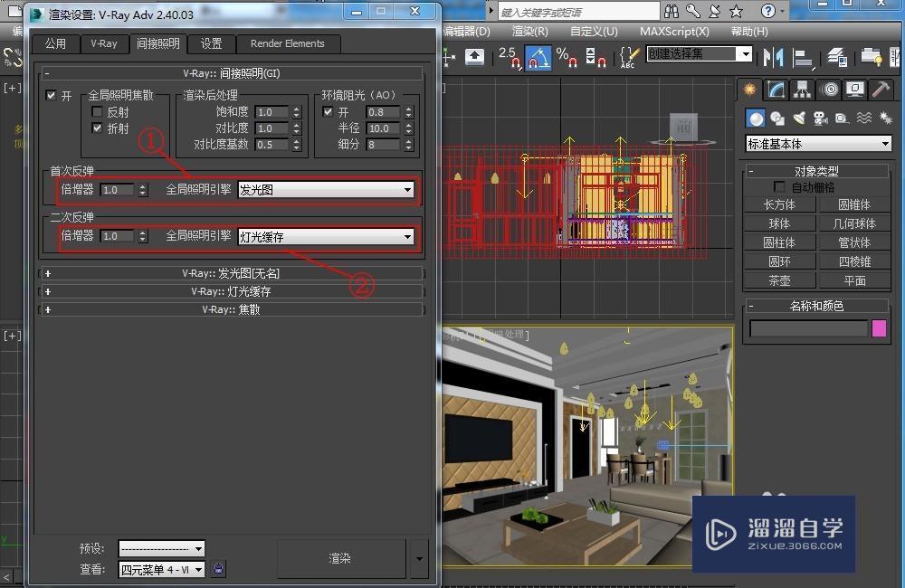
Task: Enable the 反射 checkbox
Action: click(97, 111)
